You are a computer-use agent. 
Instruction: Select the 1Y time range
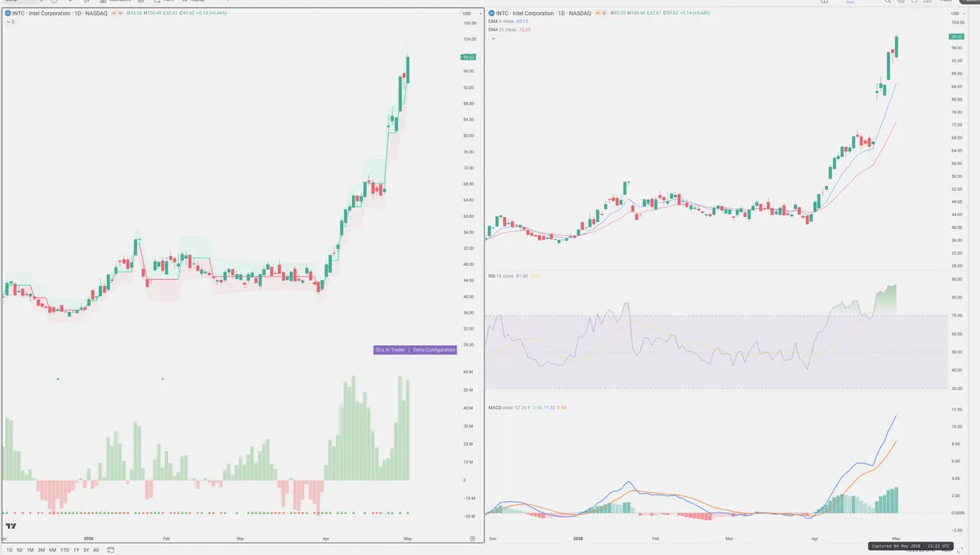(x=76, y=550)
